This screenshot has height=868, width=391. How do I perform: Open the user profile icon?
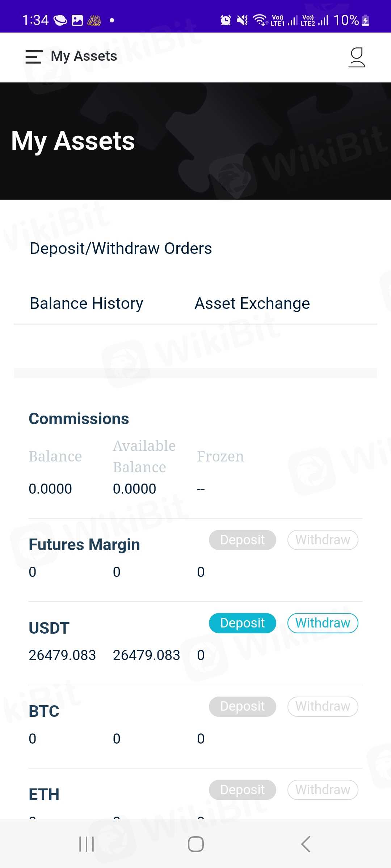[357, 57]
